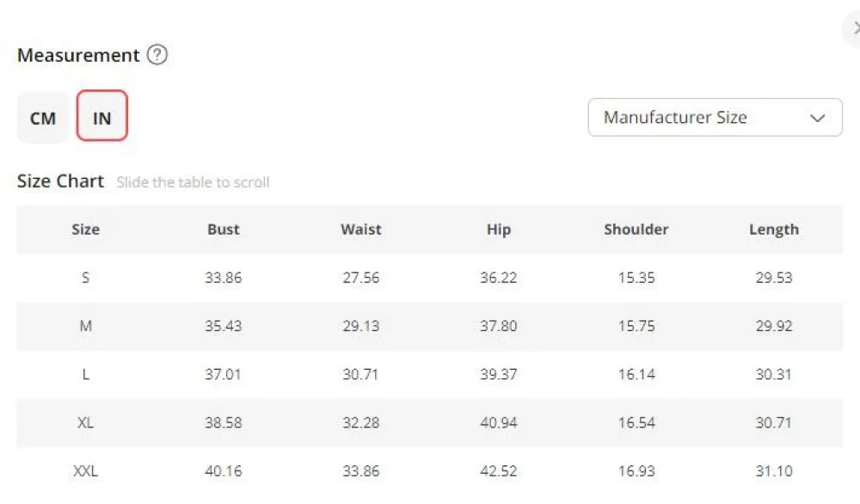
Task: Click the Hip column header
Action: [499, 230]
